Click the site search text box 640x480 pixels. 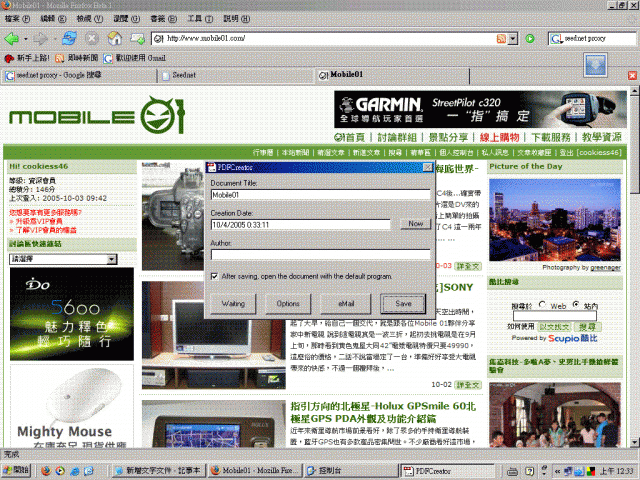click(555, 316)
